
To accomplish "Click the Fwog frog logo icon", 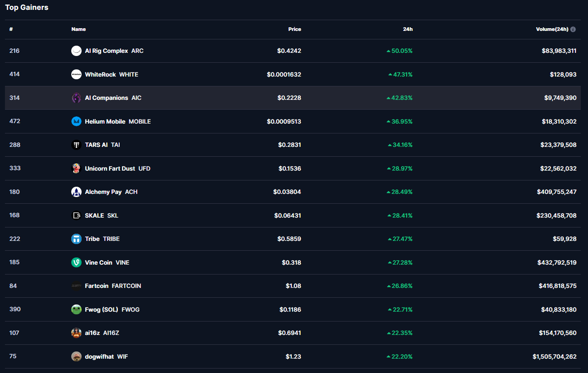I will pyautogui.click(x=76, y=309).
